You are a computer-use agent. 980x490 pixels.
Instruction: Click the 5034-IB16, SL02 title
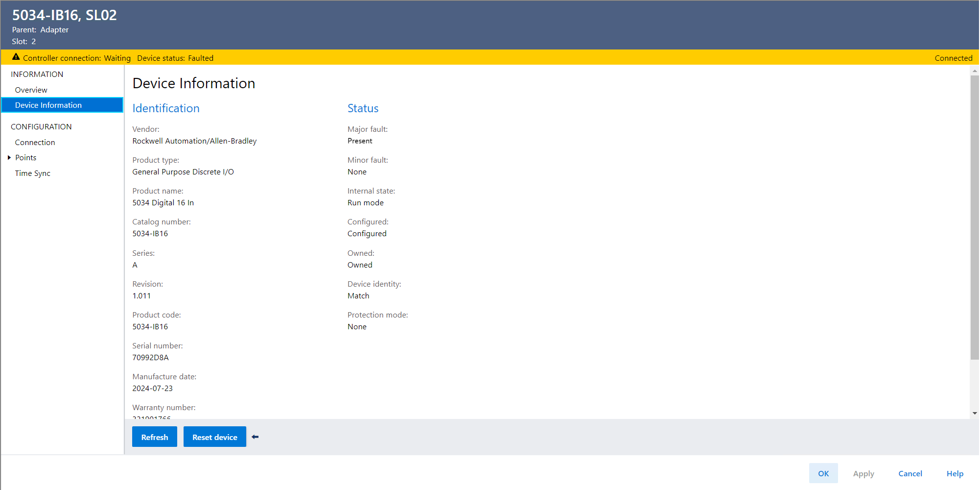65,15
